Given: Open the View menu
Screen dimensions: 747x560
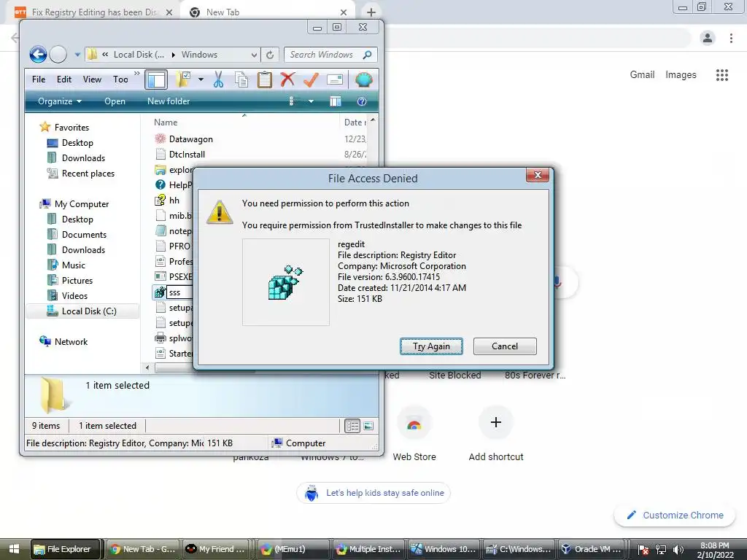Looking at the screenshot, I should (92, 79).
